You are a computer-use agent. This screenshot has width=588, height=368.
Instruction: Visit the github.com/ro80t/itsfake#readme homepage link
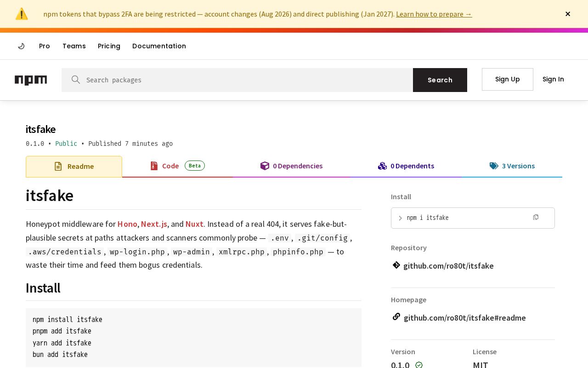[465, 318]
